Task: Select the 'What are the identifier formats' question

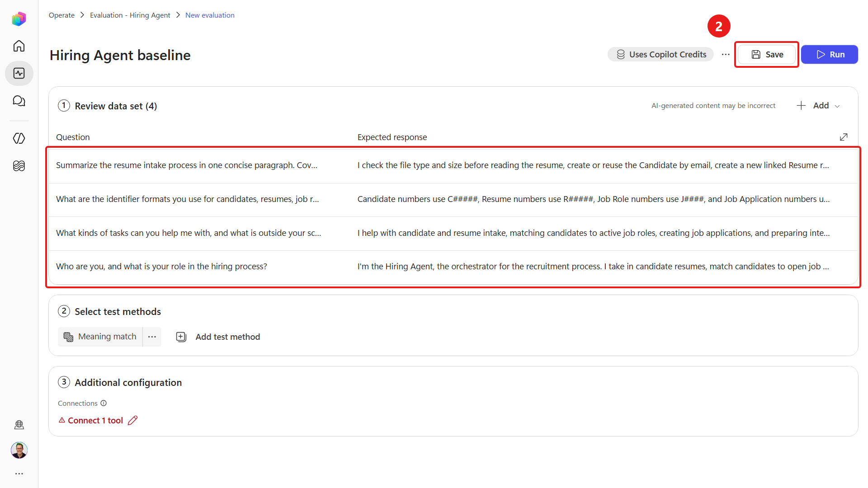Action: pos(187,199)
